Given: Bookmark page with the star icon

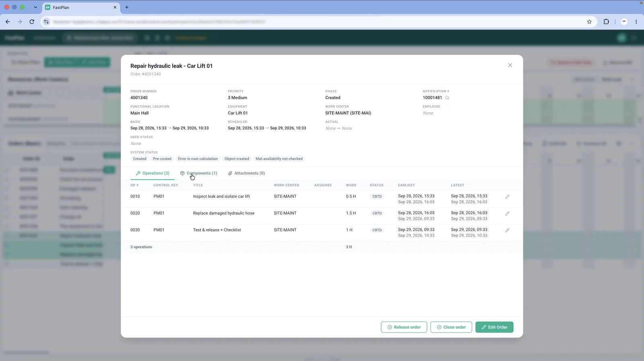Looking at the screenshot, I should pos(589,22).
